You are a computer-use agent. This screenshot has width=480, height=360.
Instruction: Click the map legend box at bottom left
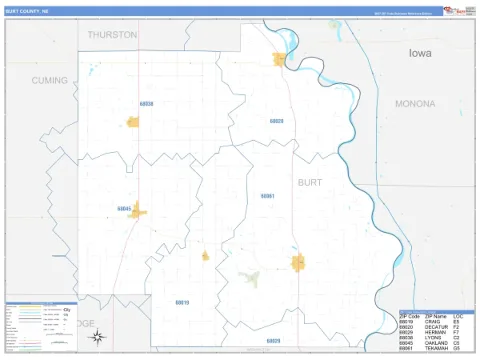(x=41, y=327)
